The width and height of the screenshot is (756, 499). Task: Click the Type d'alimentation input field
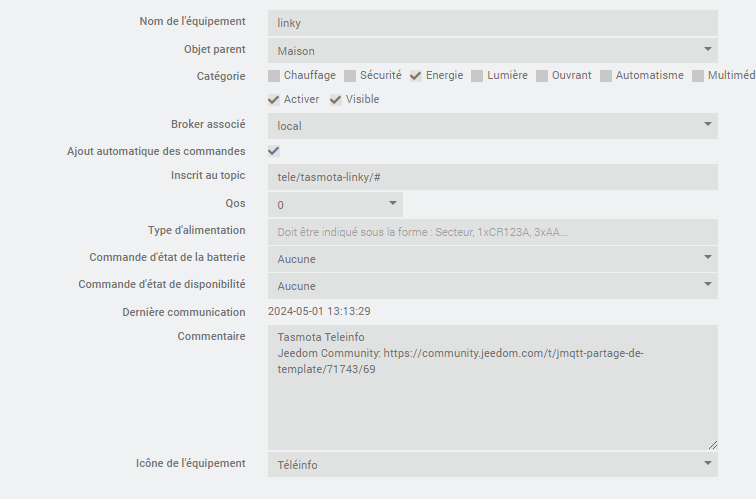tap(493, 232)
